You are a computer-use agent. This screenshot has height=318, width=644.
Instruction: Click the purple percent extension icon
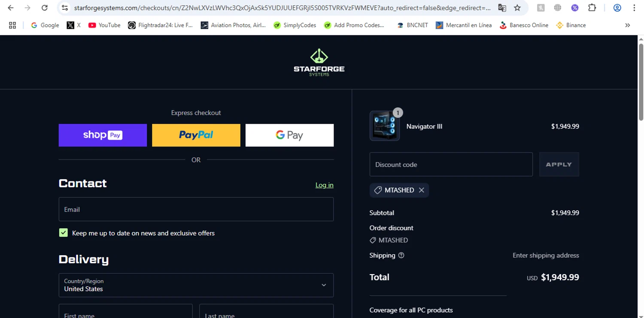[575, 8]
